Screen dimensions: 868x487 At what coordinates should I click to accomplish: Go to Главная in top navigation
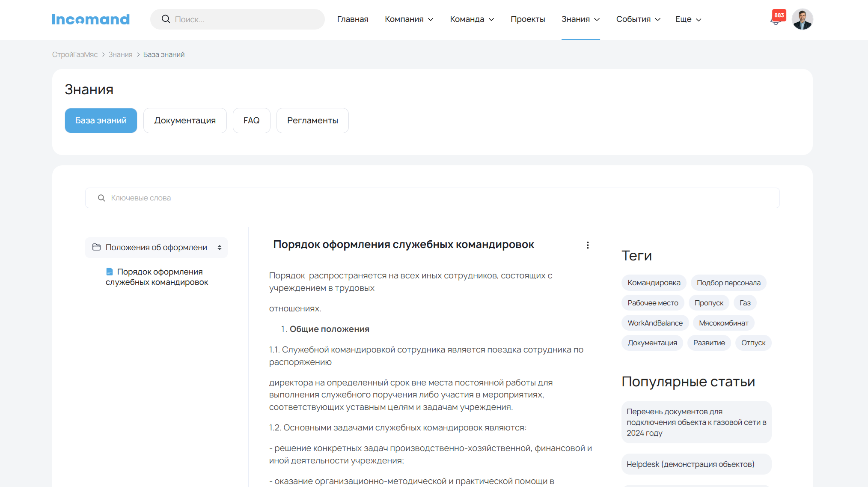pos(353,19)
